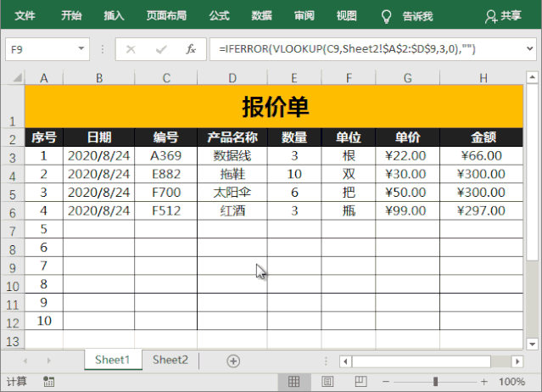The width and height of the screenshot is (542, 392).
Task: Click the 编号 header cell
Action: (166, 137)
